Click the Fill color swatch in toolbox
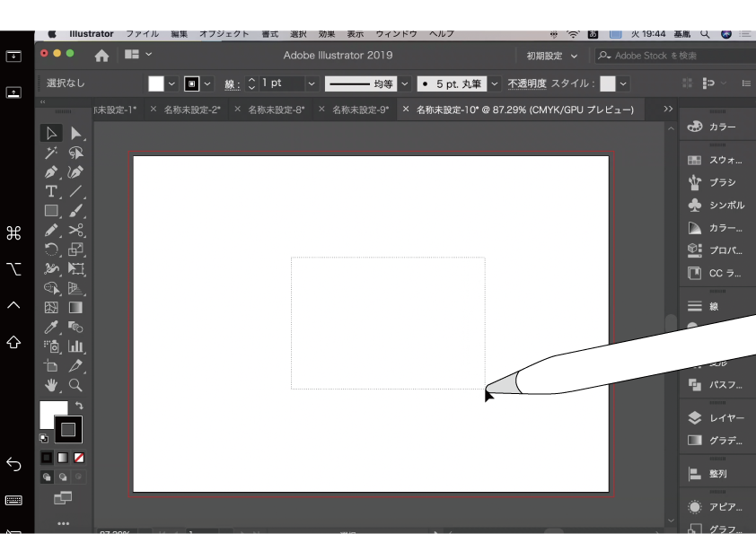 click(x=52, y=414)
